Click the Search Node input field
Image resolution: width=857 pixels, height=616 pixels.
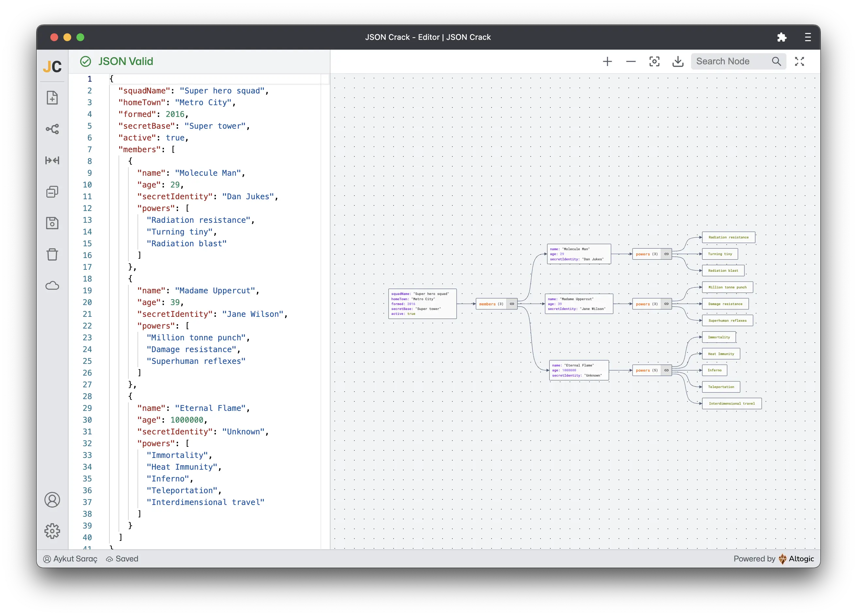pyautogui.click(x=729, y=62)
